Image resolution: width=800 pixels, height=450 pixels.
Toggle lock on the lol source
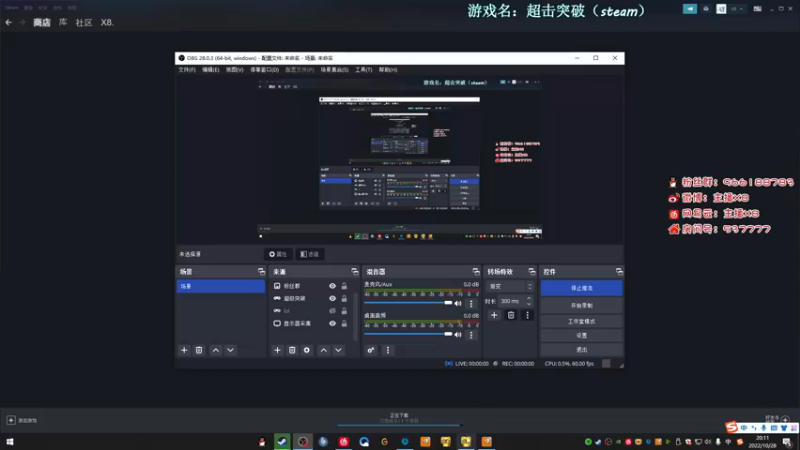tap(344, 311)
